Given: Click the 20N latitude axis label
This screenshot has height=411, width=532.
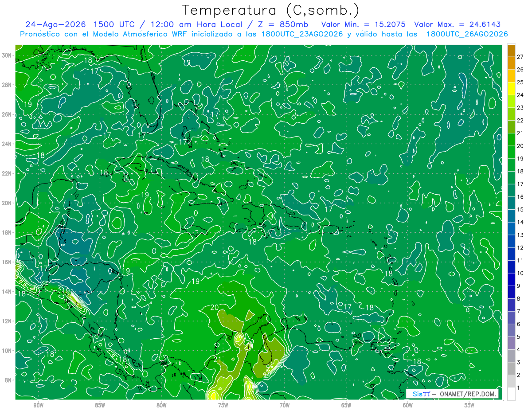Looking at the screenshot, I should tap(8, 203).
